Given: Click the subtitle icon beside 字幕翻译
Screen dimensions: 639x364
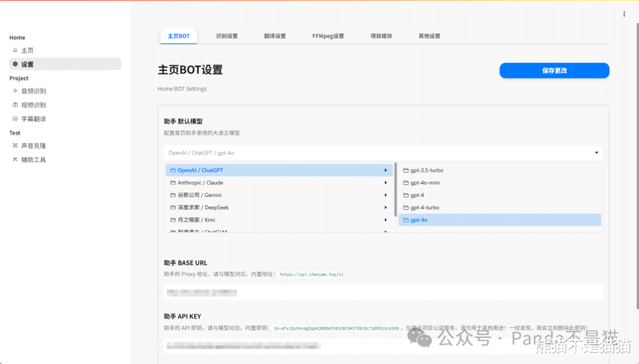Looking at the screenshot, I should coord(15,119).
